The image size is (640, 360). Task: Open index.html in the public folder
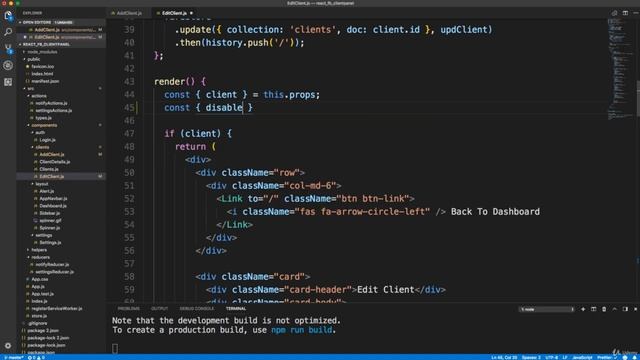[42, 74]
